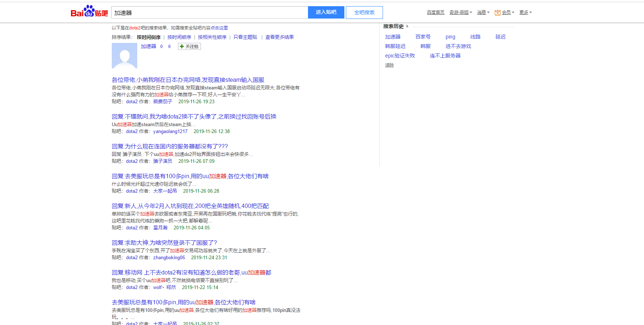Click search history item 加速器
Viewport: 644px width, 325px height.
coord(393,37)
